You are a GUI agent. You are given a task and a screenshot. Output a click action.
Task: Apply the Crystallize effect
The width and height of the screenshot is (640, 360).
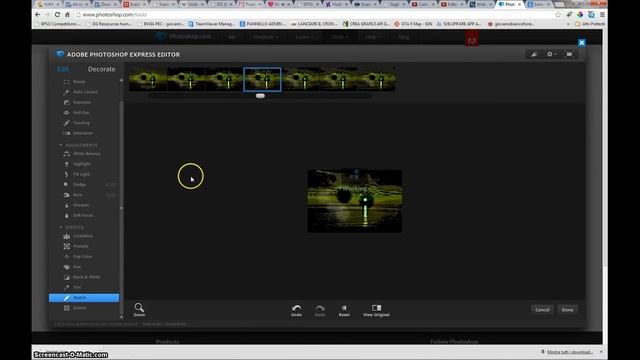pos(79,236)
